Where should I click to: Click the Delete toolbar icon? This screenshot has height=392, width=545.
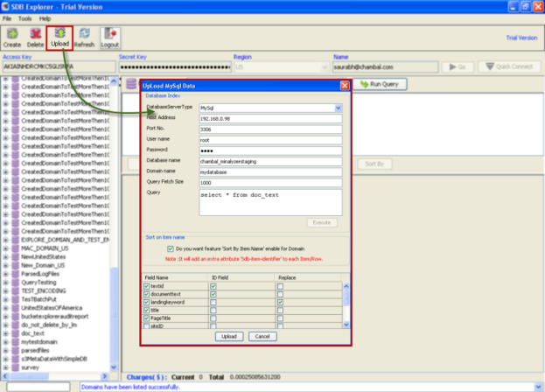click(35, 38)
